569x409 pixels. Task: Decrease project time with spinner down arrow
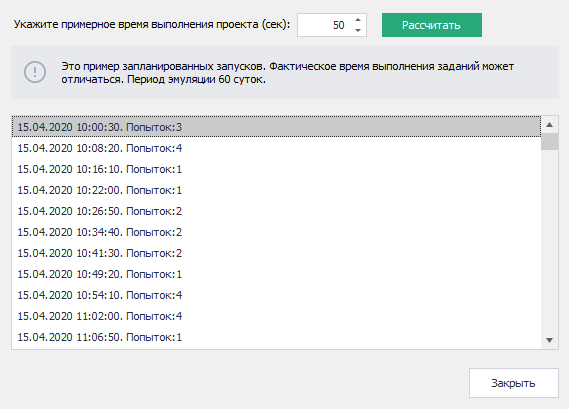[x=358, y=30]
